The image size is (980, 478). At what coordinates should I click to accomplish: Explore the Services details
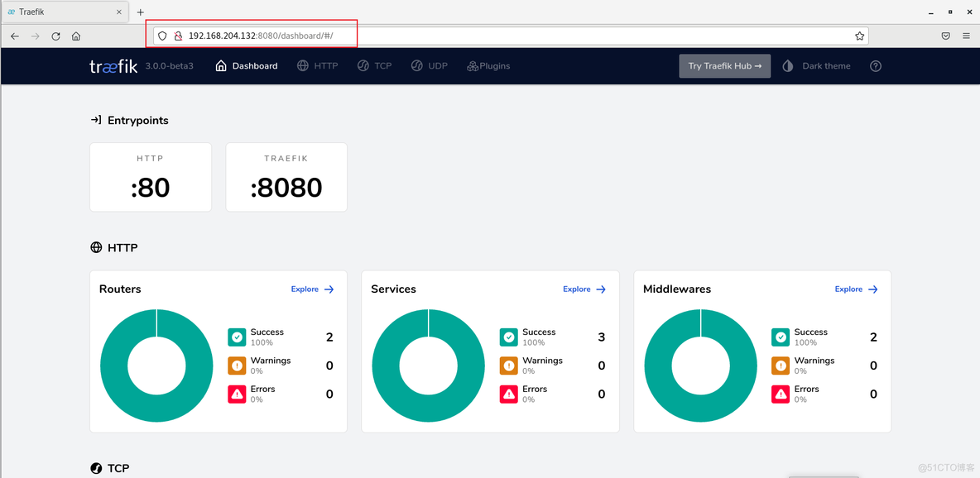coord(584,289)
